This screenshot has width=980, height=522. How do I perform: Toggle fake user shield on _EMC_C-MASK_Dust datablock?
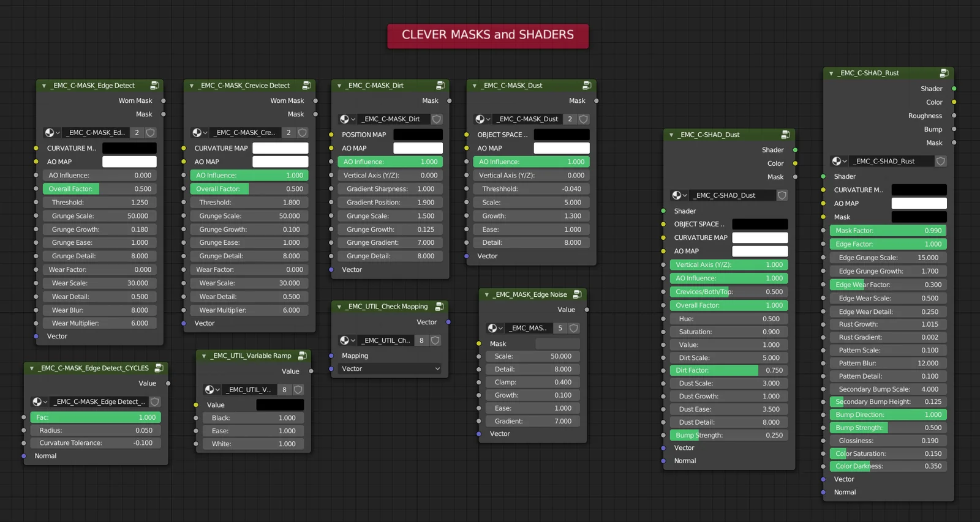coord(584,119)
